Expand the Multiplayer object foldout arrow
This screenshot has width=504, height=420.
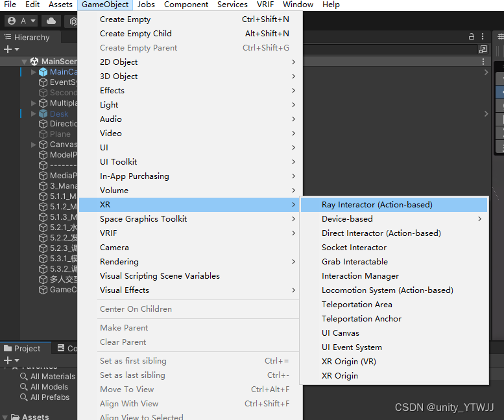pyautogui.click(x=34, y=103)
